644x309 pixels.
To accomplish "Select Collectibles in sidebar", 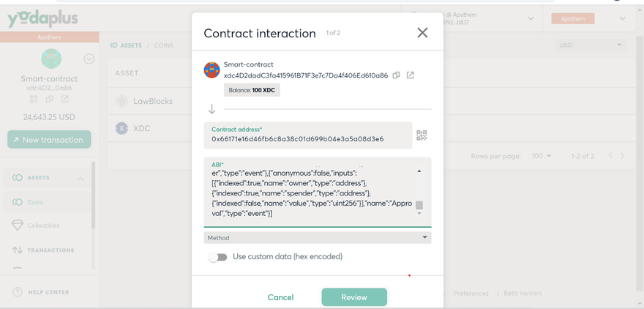I will point(43,226).
